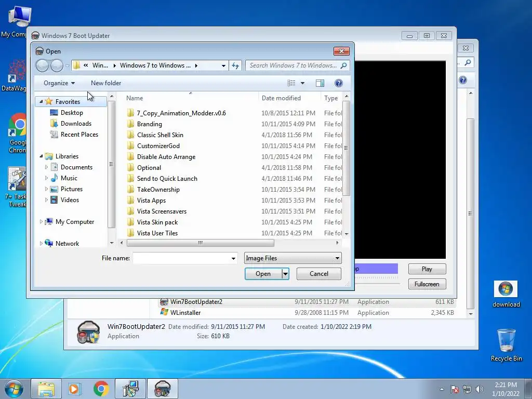Open help via blue question mark icon
The image size is (532, 399).
(338, 83)
